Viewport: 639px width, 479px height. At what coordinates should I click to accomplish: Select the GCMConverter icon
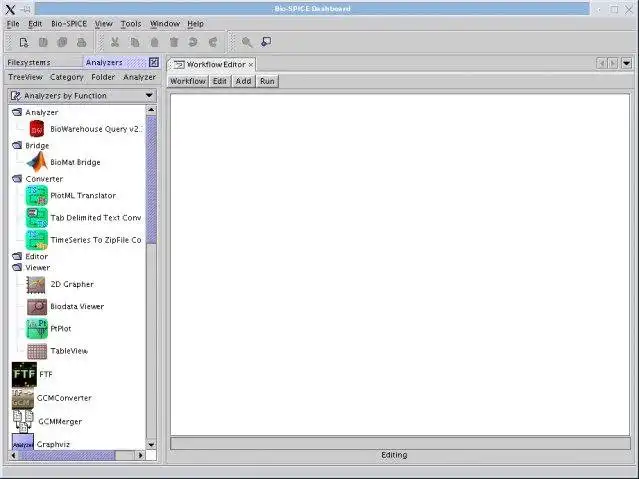click(23, 398)
